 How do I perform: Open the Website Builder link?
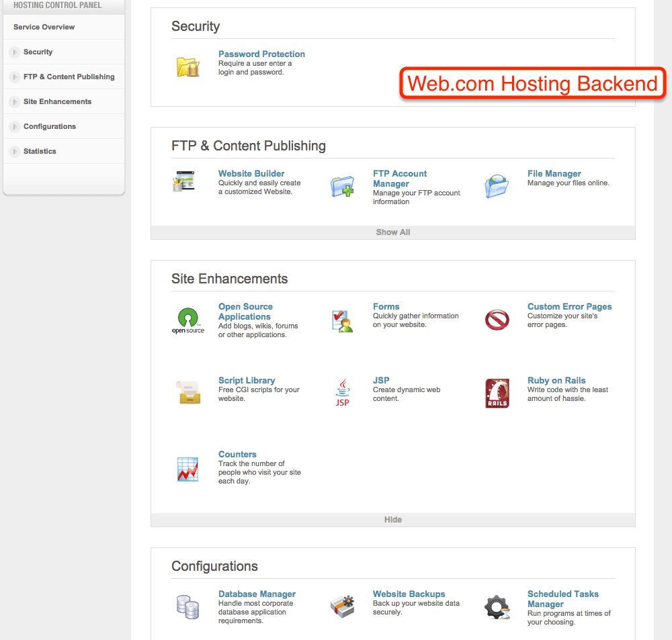251,173
